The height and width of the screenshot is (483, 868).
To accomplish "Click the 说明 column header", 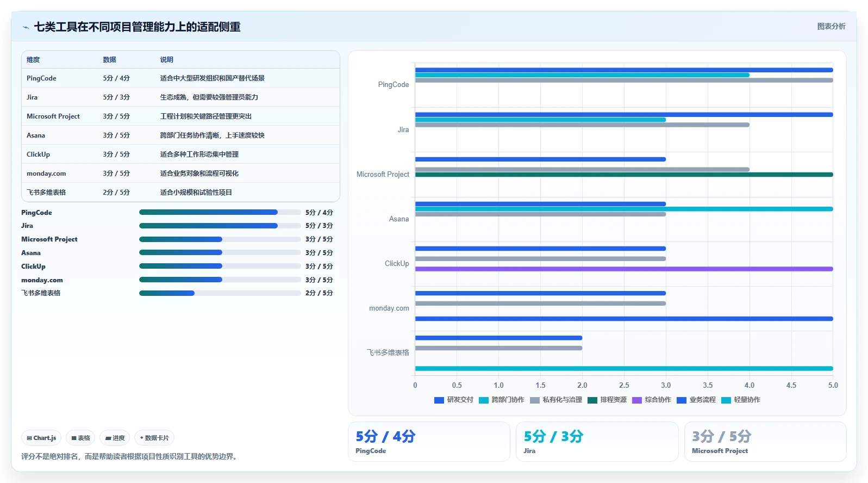I will click(x=166, y=60).
